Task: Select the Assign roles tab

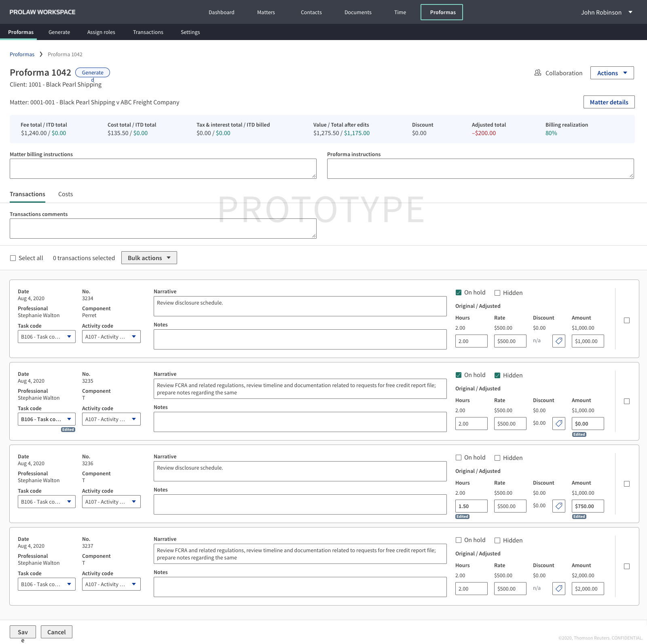Action: click(x=101, y=32)
